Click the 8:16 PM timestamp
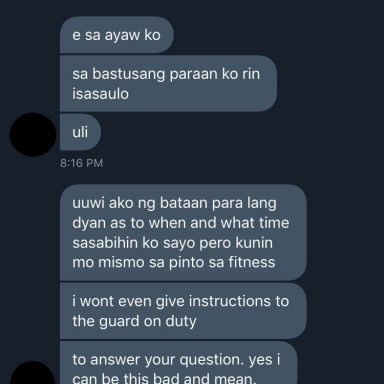The image size is (384, 384). point(82,163)
